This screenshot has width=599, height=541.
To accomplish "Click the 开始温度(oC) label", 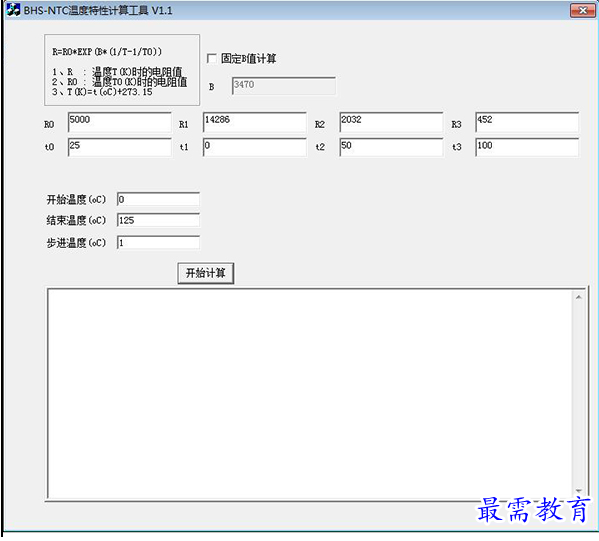I will coord(76,199).
